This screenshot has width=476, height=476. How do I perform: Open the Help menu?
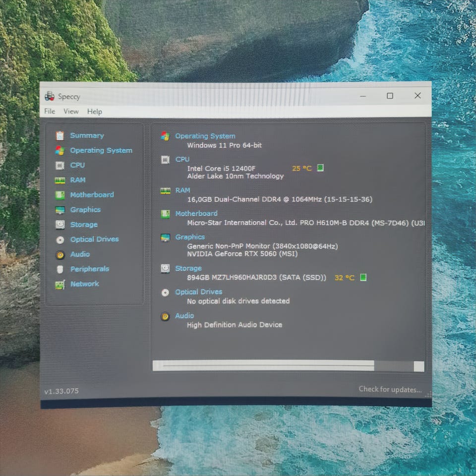(x=95, y=112)
